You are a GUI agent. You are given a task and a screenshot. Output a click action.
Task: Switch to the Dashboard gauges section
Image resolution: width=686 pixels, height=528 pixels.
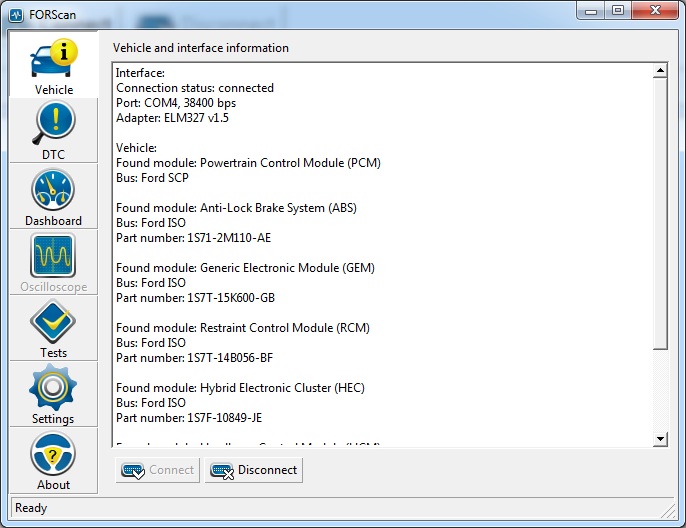[53, 196]
